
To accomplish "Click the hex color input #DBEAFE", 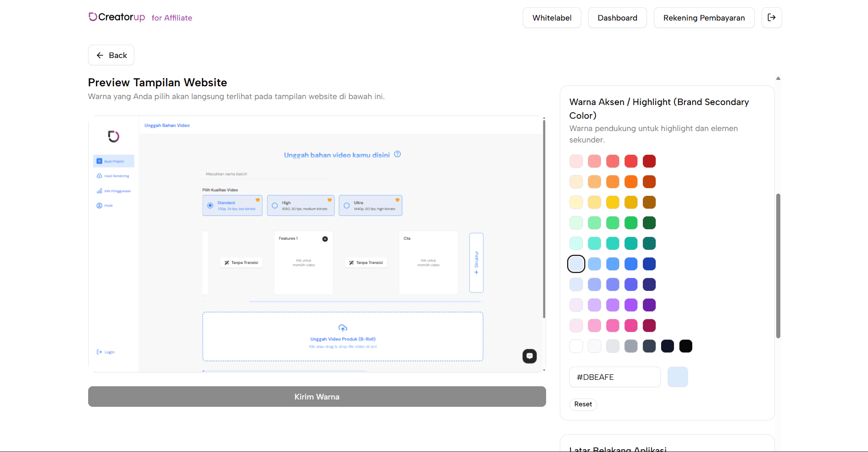I will coord(615,377).
